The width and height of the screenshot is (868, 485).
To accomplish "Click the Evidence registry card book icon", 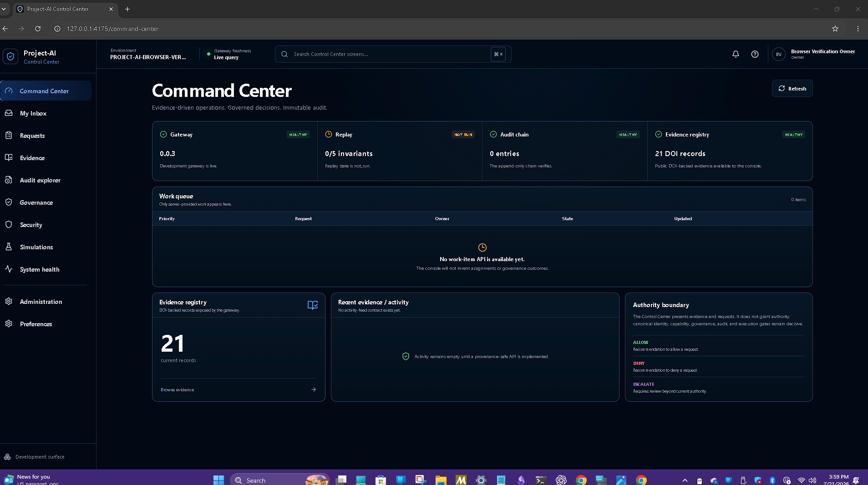I will pos(313,305).
